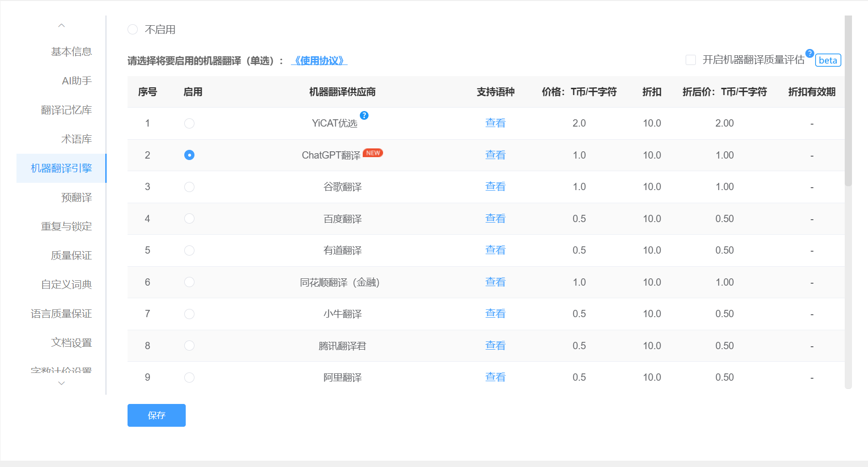The height and width of the screenshot is (467, 868).
Task: Select the 谷歌翻译 engine radio button
Action: [x=189, y=187]
